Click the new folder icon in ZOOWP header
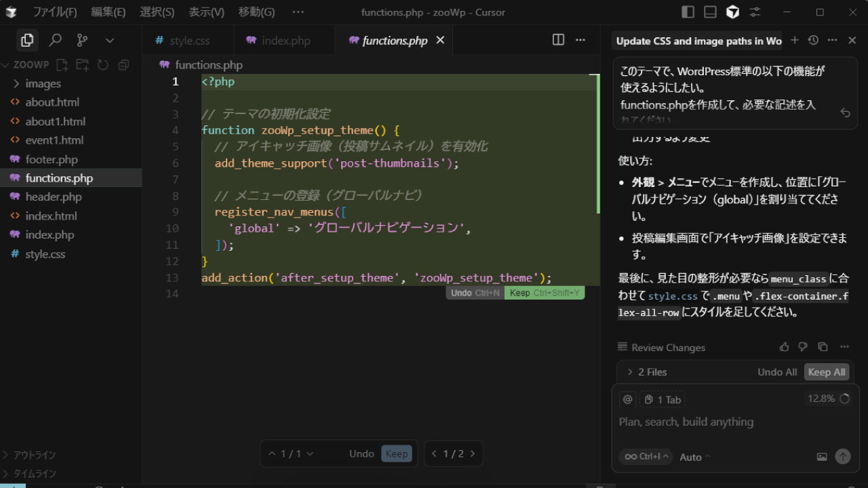868x488 pixels. pyautogui.click(x=83, y=65)
